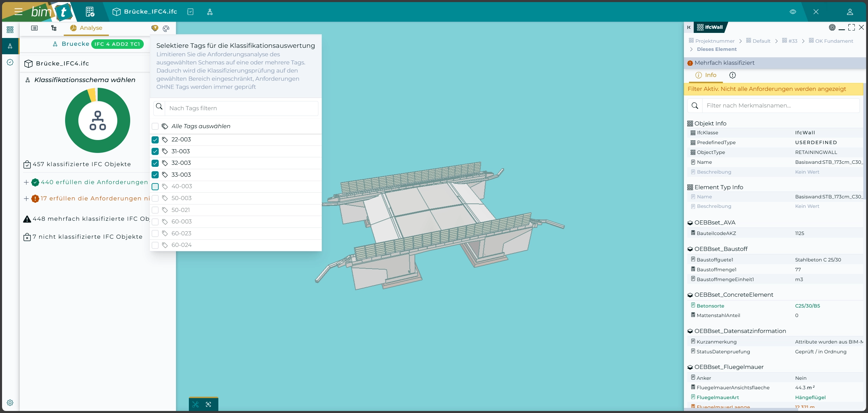Expand 17 erfüllen die Anforderungen nicht row
The height and width of the screenshot is (413, 868).
(26, 199)
